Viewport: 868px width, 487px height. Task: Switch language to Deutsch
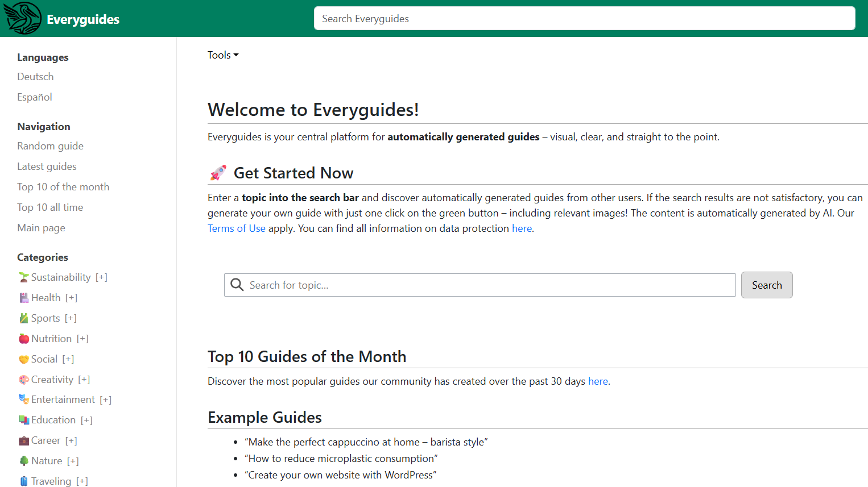[x=35, y=76]
